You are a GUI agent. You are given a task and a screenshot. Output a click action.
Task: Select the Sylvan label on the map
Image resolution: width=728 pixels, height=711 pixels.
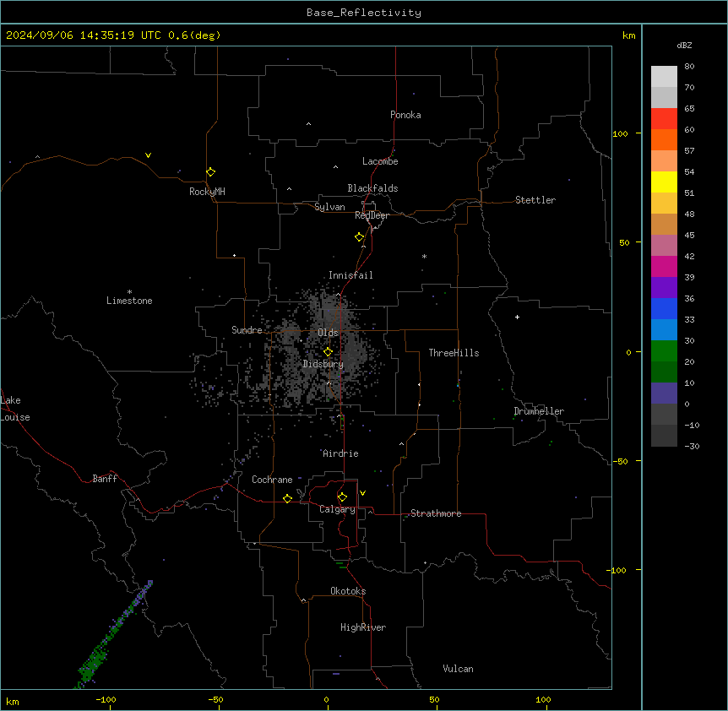point(329,207)
